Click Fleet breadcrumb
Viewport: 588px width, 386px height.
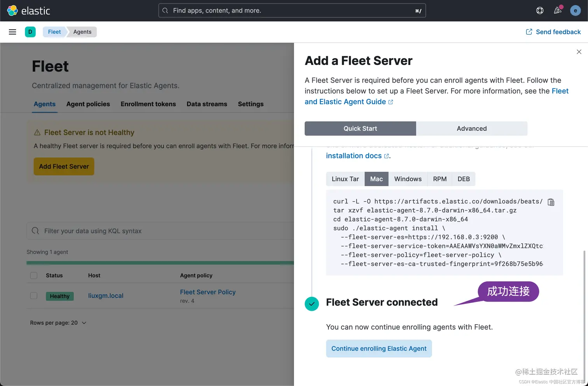point(54,32)
